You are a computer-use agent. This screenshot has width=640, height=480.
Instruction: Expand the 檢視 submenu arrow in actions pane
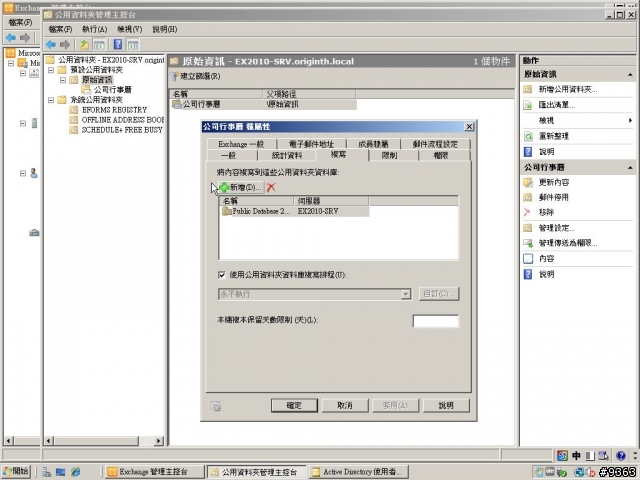pyautogui.click(x=630, y=120)
